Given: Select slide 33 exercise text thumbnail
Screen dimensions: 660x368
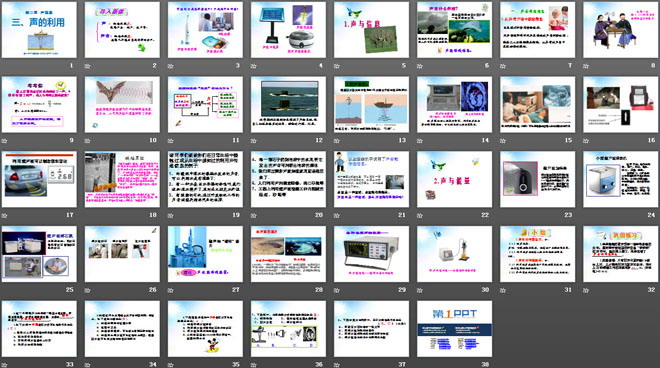Looking at the screenshot, I should point(39,328).
